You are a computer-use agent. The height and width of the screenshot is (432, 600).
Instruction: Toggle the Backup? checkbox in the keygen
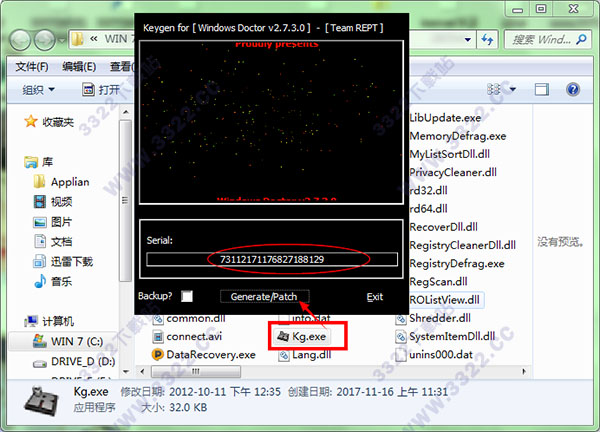(187, 296)
